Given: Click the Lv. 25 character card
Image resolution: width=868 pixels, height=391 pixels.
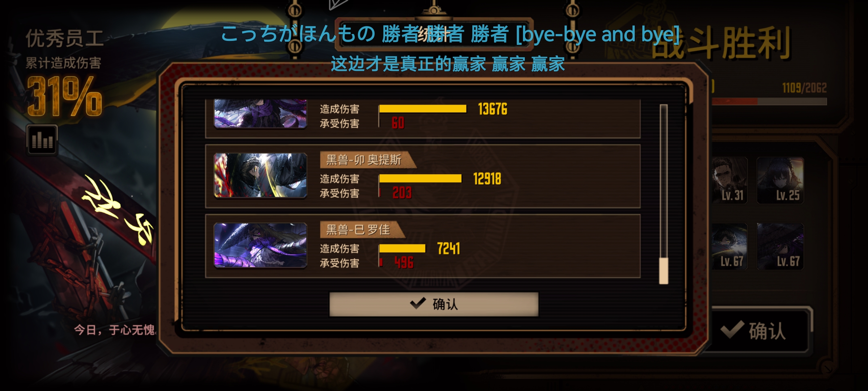Looking at the screenshot, I should 780,180.
